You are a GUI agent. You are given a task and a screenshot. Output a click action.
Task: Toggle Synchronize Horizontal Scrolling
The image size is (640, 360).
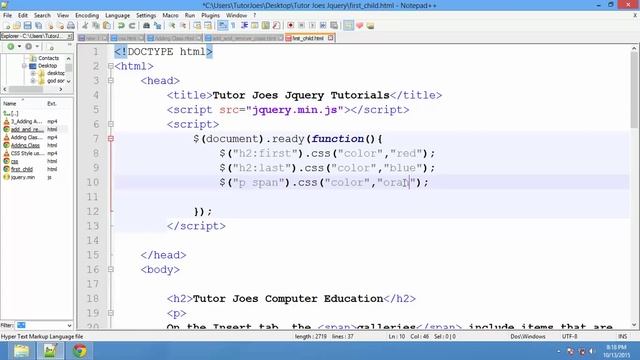[x=208, y=26]
